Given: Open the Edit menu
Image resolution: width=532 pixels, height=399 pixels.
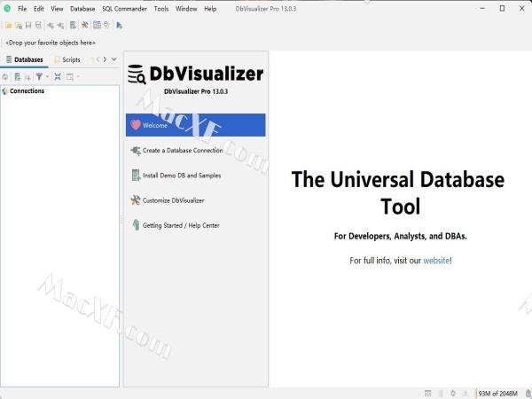Looking at the screenshot, I should [39, 9].
